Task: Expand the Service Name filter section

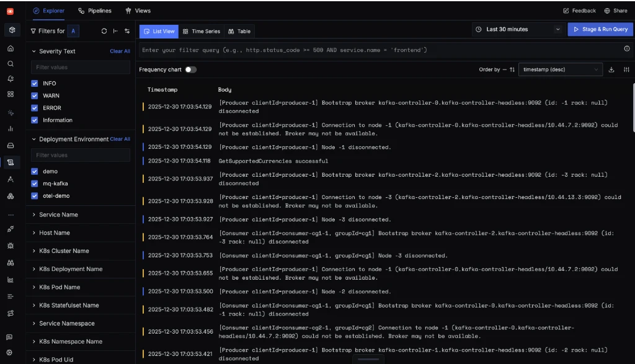Action: click(x=59, y=215)
